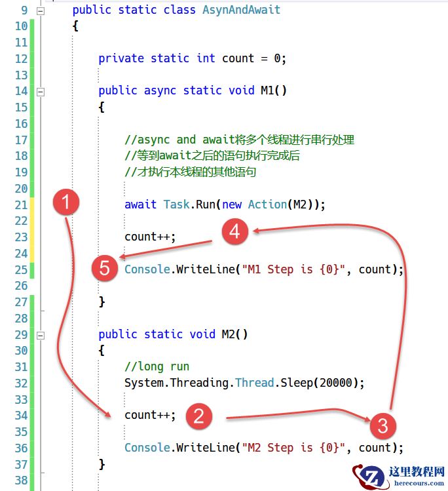Click the '//long run' comment
This screenshot has height=491, width=448.
pos(157,366)
